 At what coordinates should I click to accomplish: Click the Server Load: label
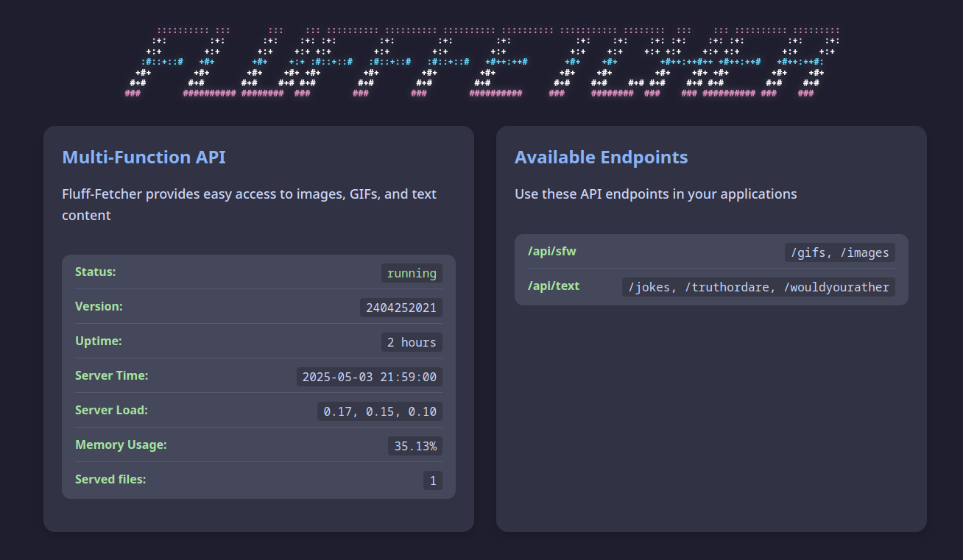pyautogui.click(x=111, y=411)
